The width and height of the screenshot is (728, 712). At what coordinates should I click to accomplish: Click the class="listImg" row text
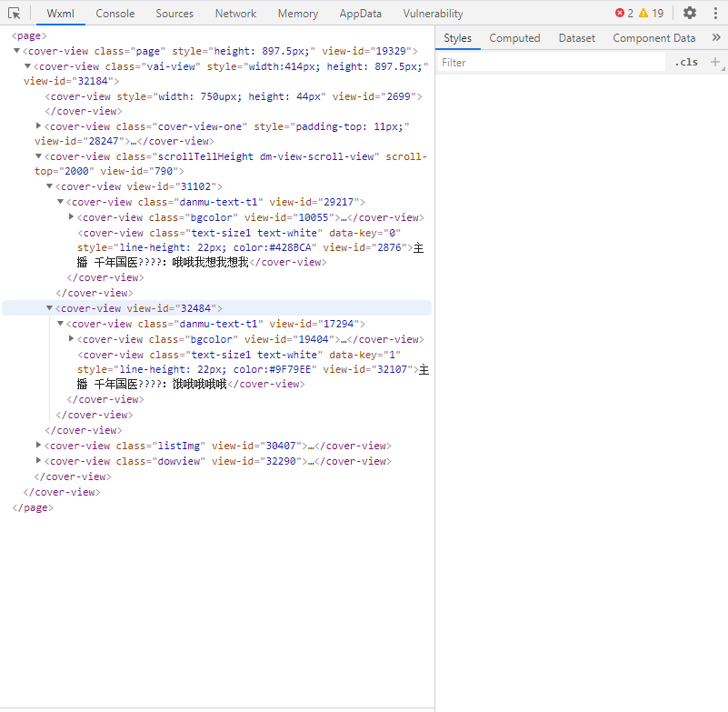click(x=218, y=446)
